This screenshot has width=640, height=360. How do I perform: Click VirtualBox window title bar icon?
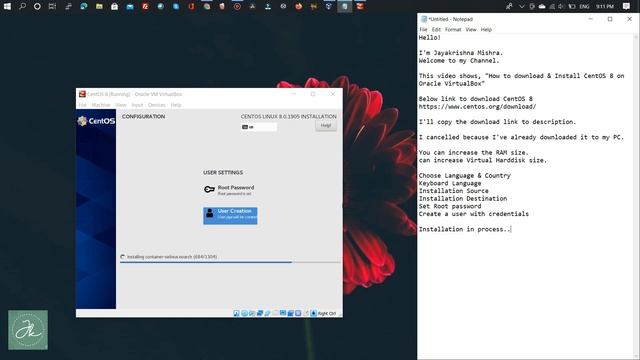(x=82, y=94)
